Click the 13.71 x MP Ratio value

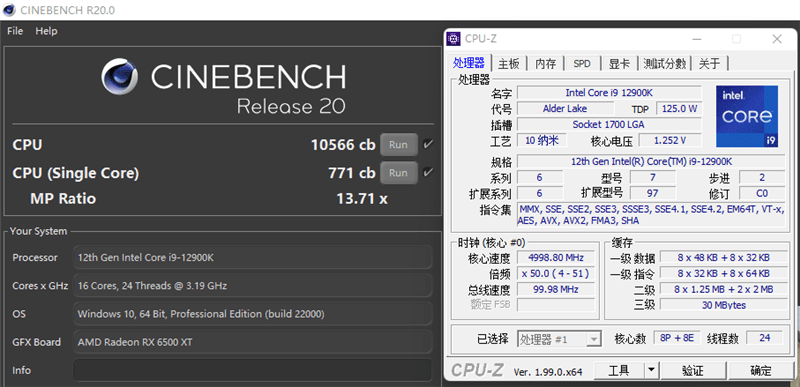tap(362, 198)
